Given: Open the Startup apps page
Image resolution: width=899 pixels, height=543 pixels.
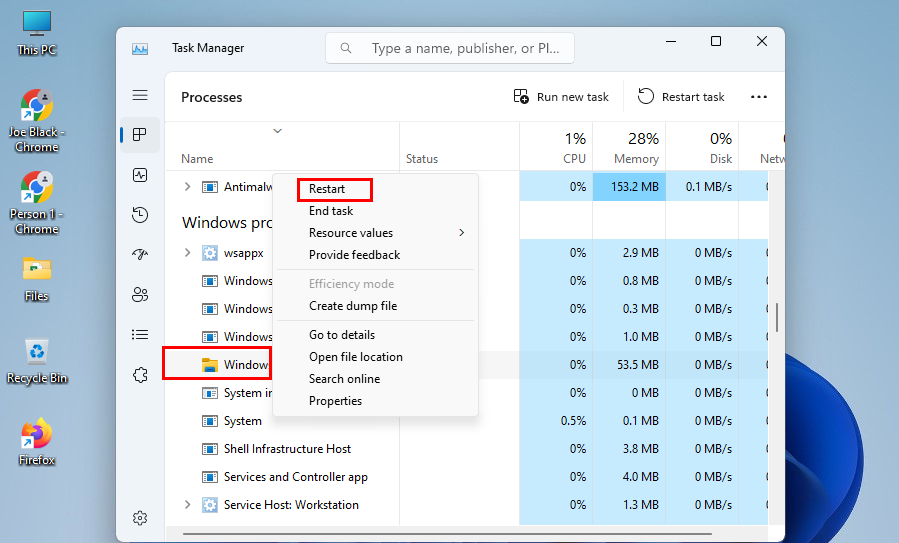Looking at the screenshot, I should (x=140, y=255).
